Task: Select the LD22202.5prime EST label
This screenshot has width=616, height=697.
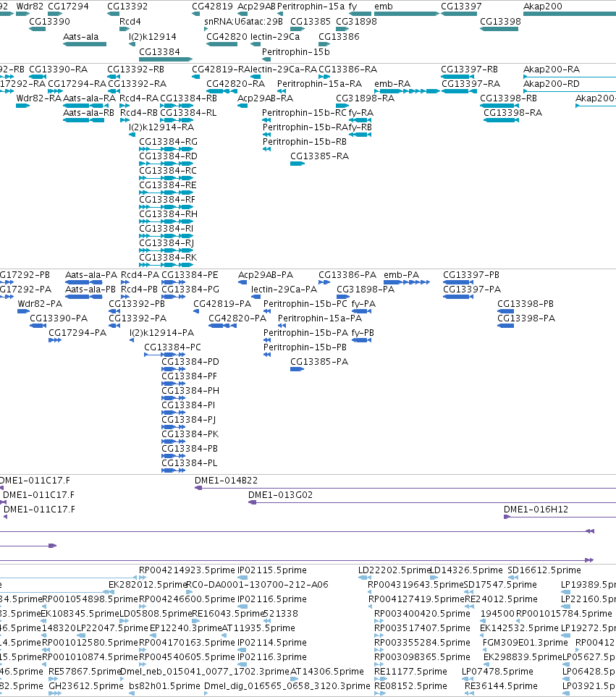Action: tap(395, 570)
